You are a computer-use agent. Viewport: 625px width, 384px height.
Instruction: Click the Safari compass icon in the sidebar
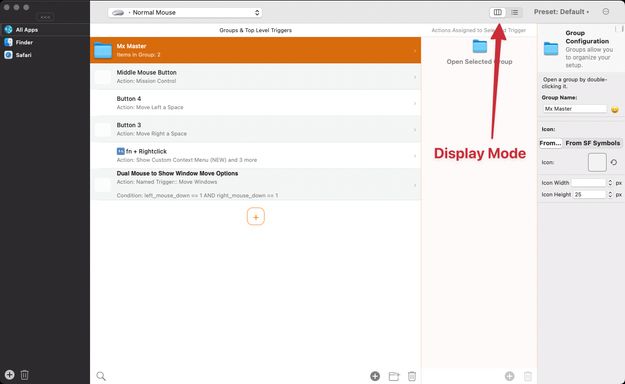8,55
